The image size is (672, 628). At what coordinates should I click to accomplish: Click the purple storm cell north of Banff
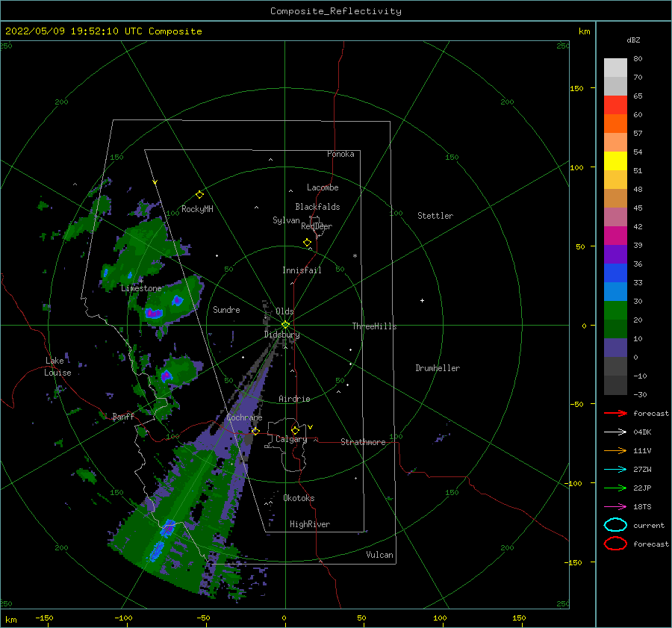click(166, 376)
